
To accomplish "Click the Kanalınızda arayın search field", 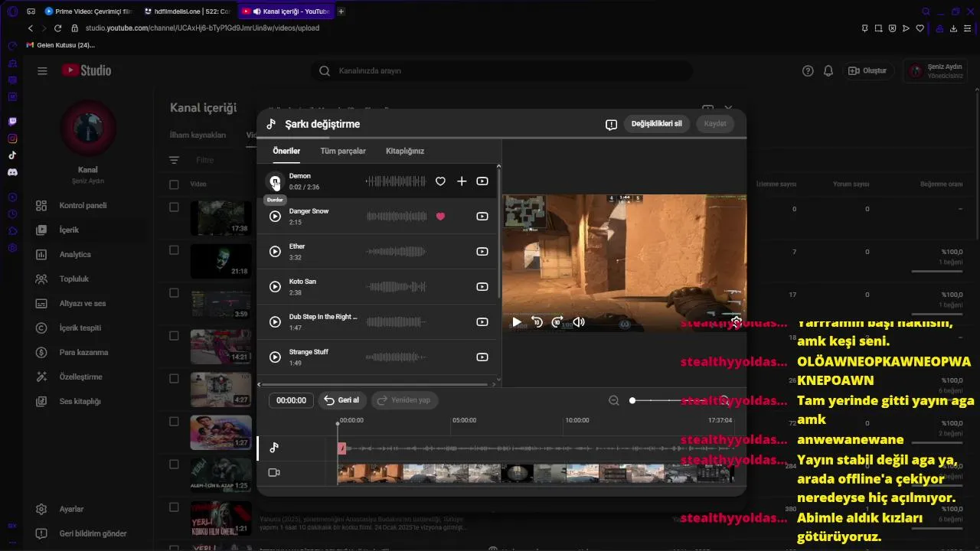I will click(501, 70).
